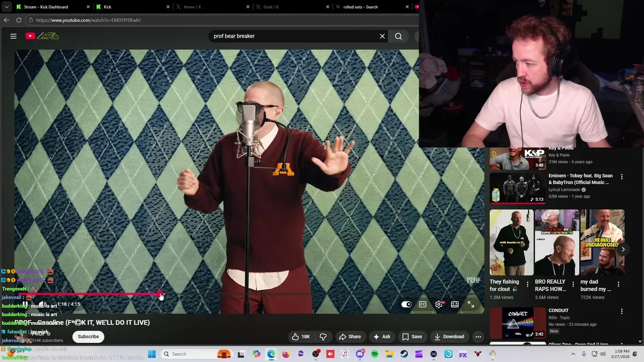The height and width of the screenshot is (362, 644).
Task: Open FX Sound app from taskbar
Action: tap(463, 354)
